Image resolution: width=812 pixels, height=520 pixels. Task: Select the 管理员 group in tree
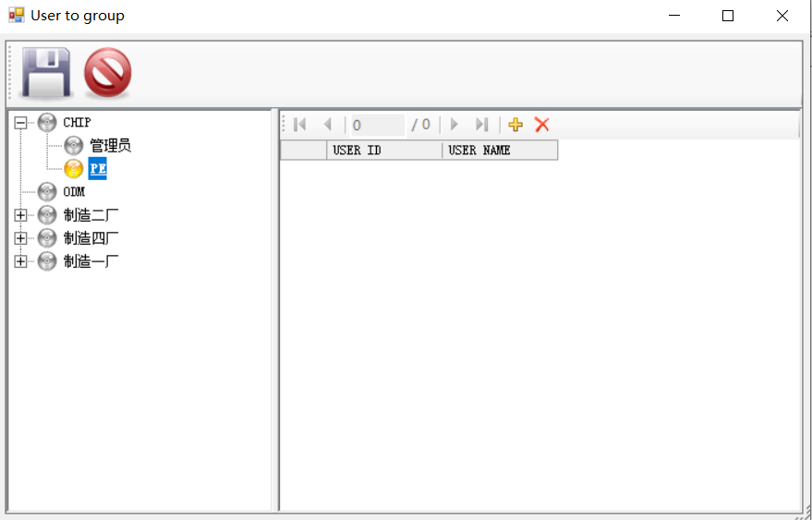tap(110, 146)
